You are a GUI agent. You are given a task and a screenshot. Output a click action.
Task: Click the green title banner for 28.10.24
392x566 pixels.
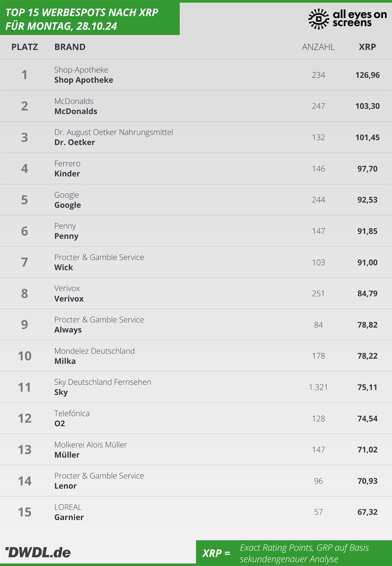tap(90, 19)
